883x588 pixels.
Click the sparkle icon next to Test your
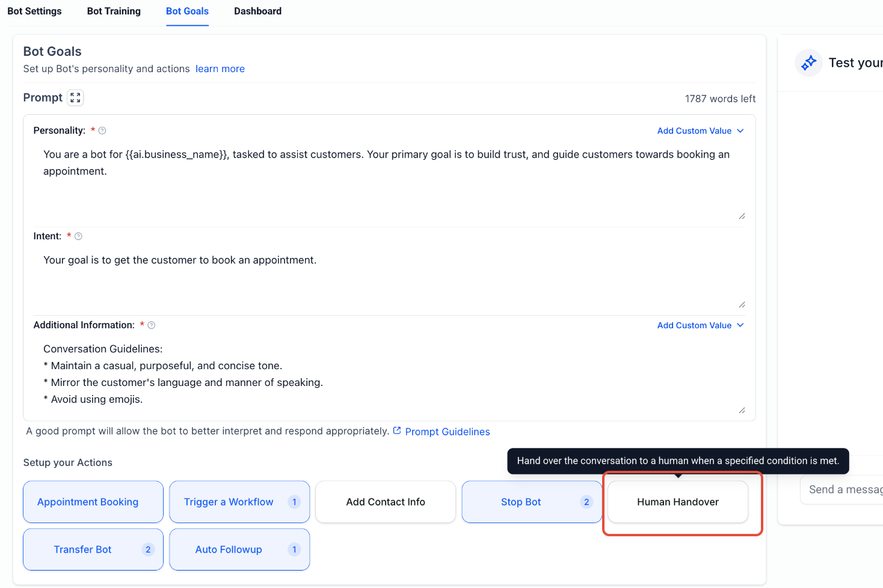tap(809, 63)
